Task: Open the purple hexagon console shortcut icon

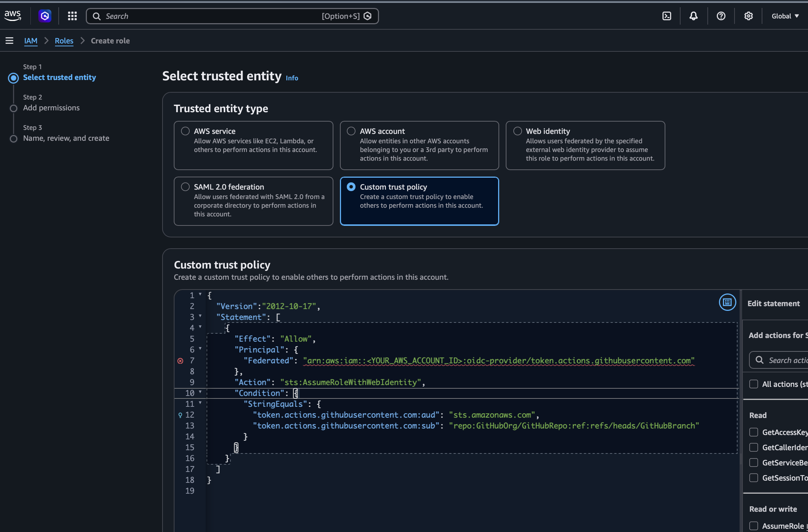Action: (45, 16)
